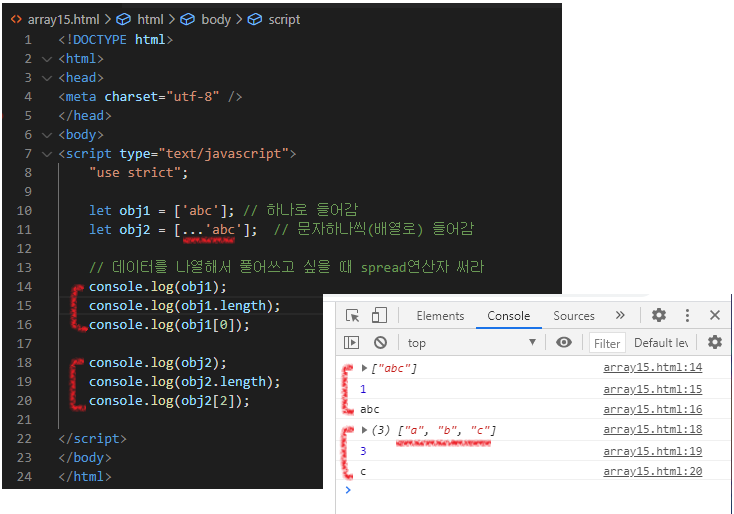
Task: Open source link array15.html:16
Action: pos(653,409)
